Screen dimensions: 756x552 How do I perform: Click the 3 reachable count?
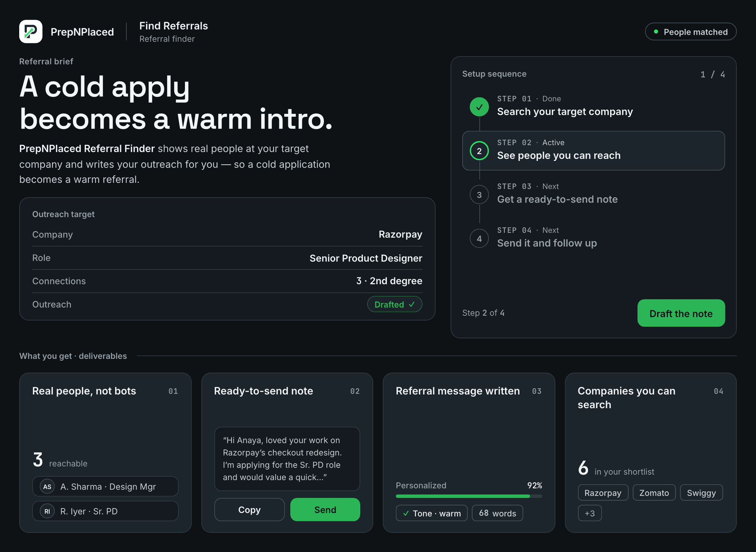point(60,460)
